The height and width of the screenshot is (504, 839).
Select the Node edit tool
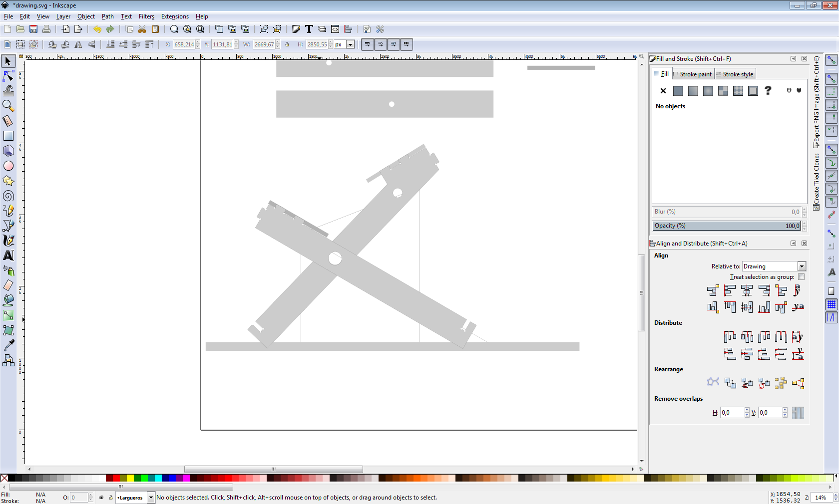[8, 76]
